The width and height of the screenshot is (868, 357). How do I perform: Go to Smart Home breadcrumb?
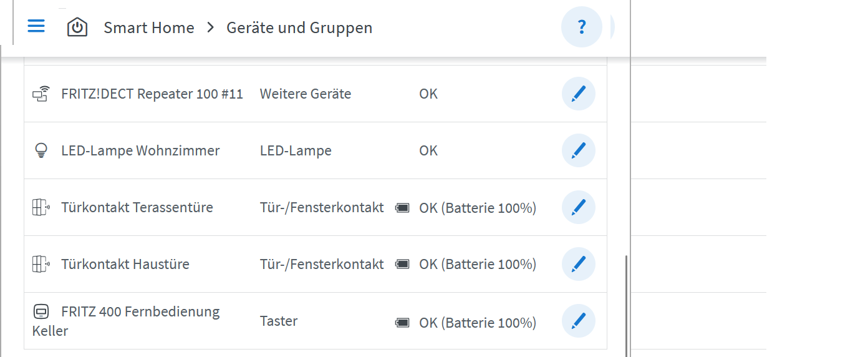[x=148, y=28]
